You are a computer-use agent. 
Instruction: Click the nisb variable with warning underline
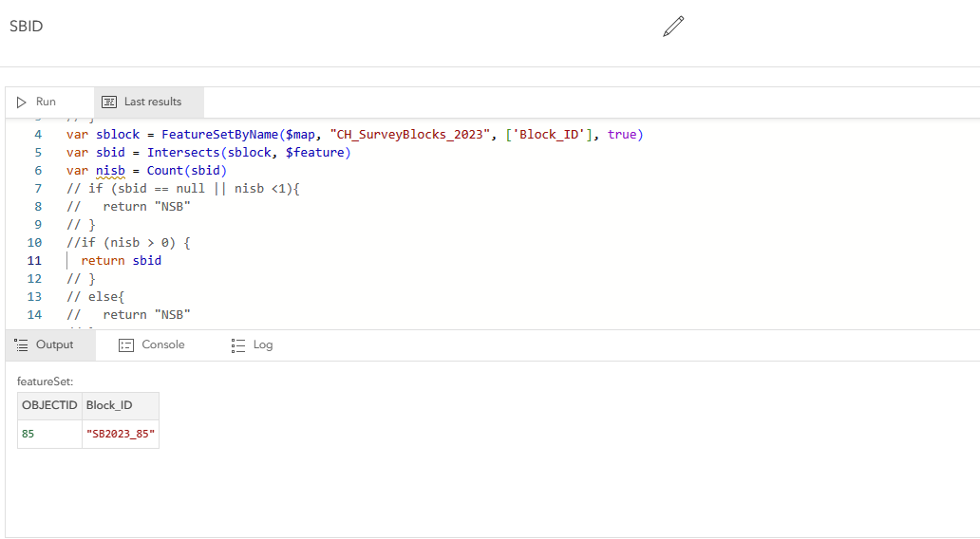pos(110,171)
